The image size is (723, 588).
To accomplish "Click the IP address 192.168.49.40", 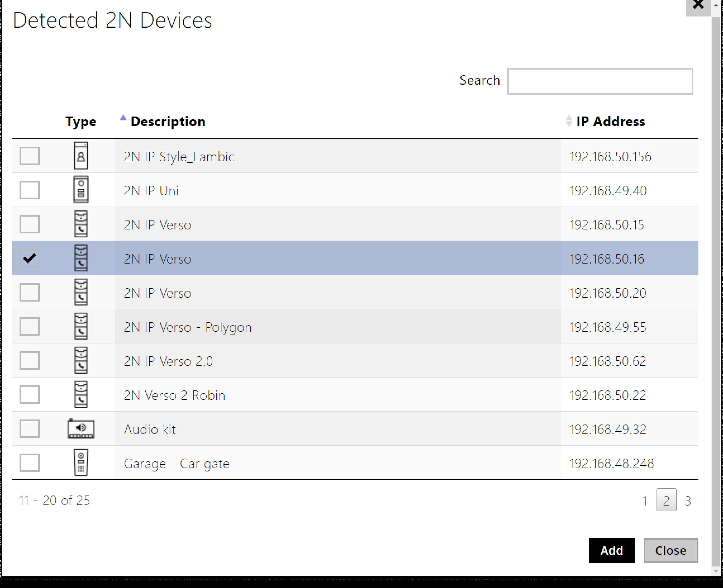I will (608, 191).
